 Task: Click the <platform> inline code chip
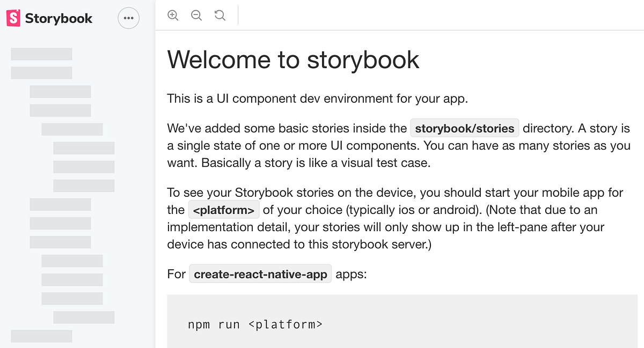click(224, 210)
